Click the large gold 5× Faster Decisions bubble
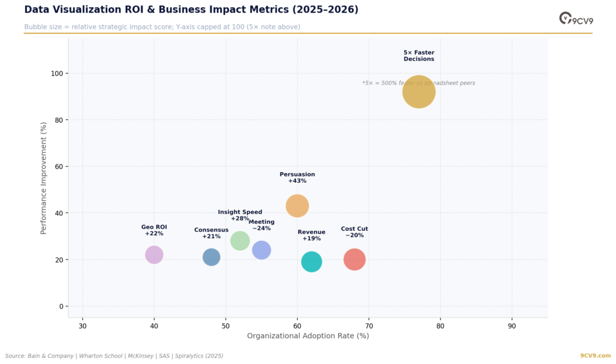The image size is (616, 364). [419, 91]
